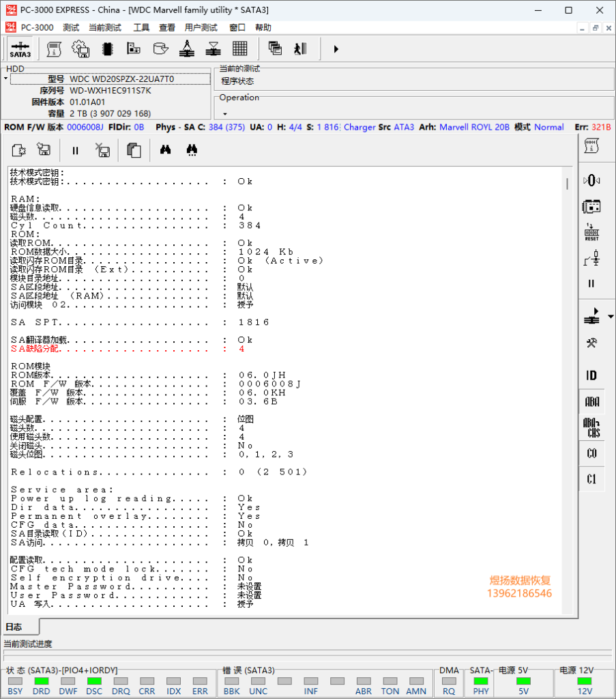Expand the Operation dropdown arrow
This screenshot has height=699, width=616.
click(x=225, y=114)
